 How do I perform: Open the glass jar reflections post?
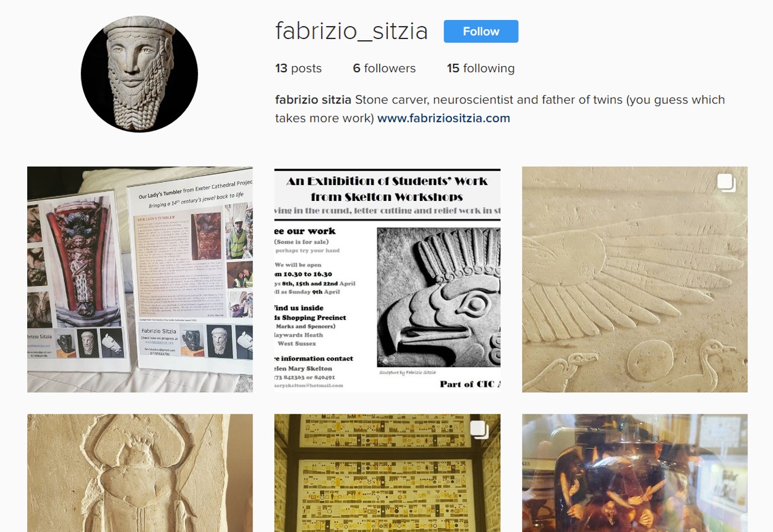(x=635, y=473)
